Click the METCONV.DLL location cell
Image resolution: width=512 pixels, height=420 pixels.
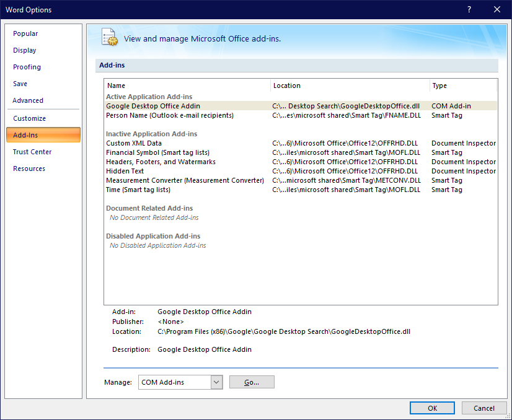[x=346, y=180]
